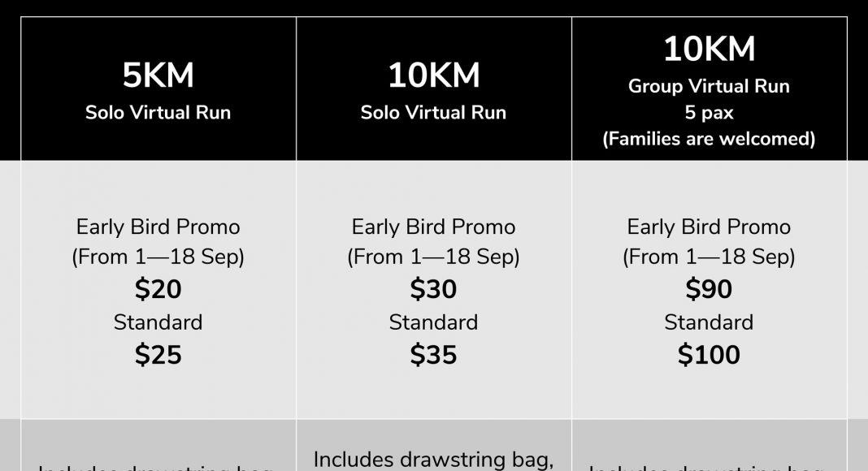Click the From 1—18 Sep date under 10KM solo
The height and width of the screenshot is (471, 868).
(x=433, y=257)
